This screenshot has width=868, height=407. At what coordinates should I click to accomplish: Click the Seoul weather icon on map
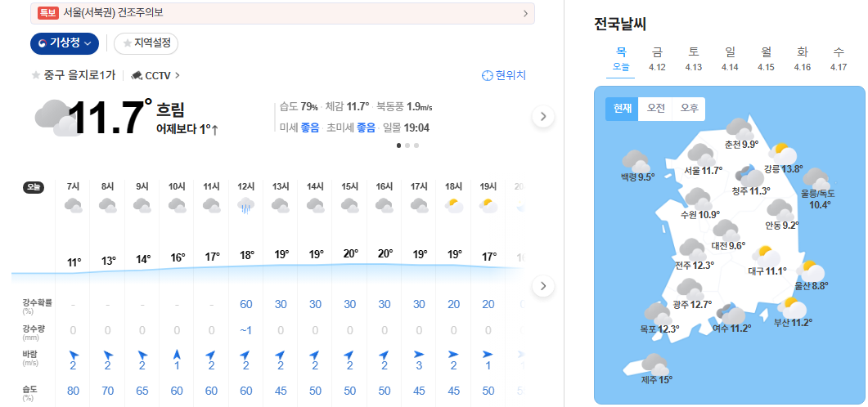701,153
